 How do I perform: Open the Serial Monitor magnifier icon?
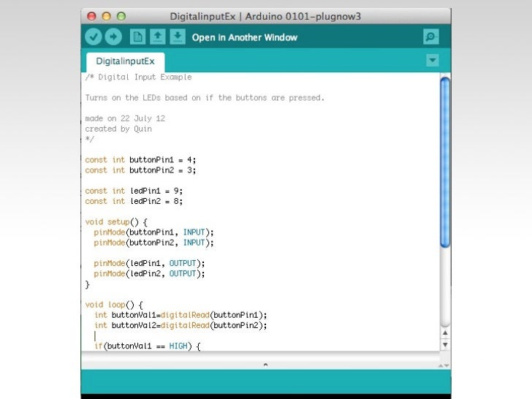click(x=431, y=37)
